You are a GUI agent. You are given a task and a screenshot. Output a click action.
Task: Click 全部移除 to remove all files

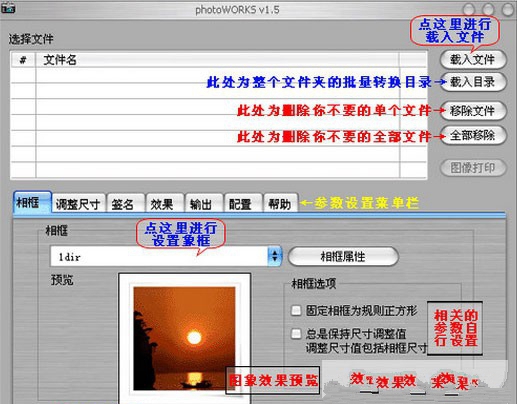(x=473, y=135)
